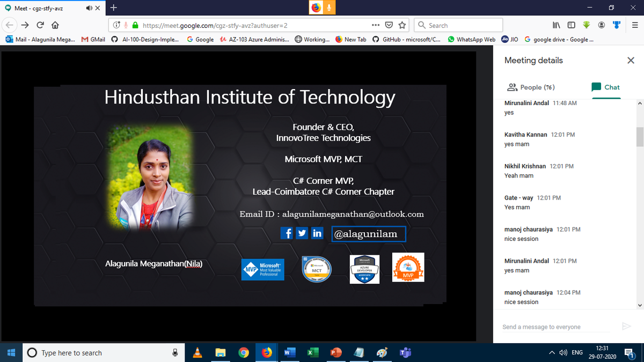Bookmark this page with the star icon
644x362 pixels.
pyautogui.click(x=402, y=25)
